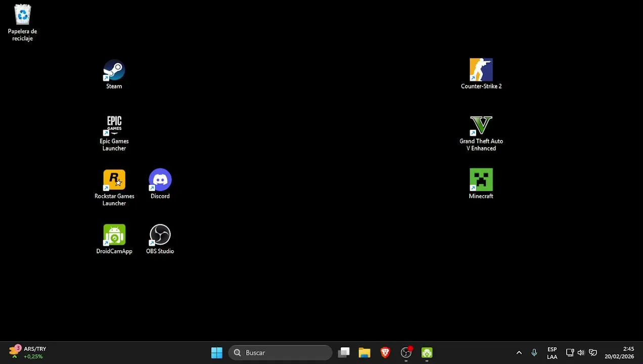The width and height of the screenshot is (643, 364).
Task: Select the DroidCamApp desktop shortcut
Action: click(114, 239)
